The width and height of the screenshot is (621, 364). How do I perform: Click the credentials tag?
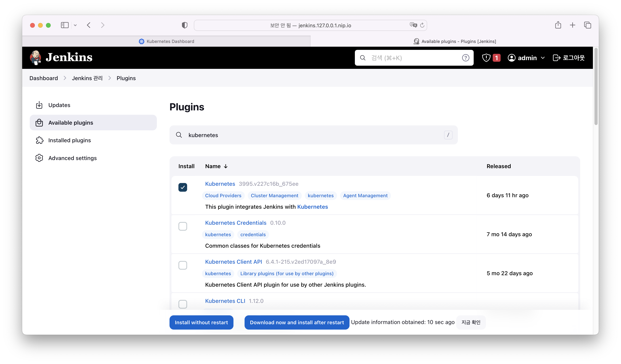point(253,235)
